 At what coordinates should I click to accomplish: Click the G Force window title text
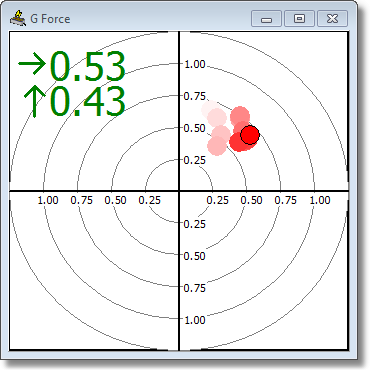coord(50,19)
